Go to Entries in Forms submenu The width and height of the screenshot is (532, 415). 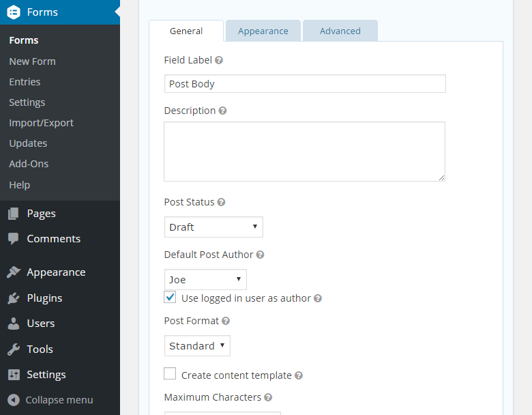click(25, 82)
